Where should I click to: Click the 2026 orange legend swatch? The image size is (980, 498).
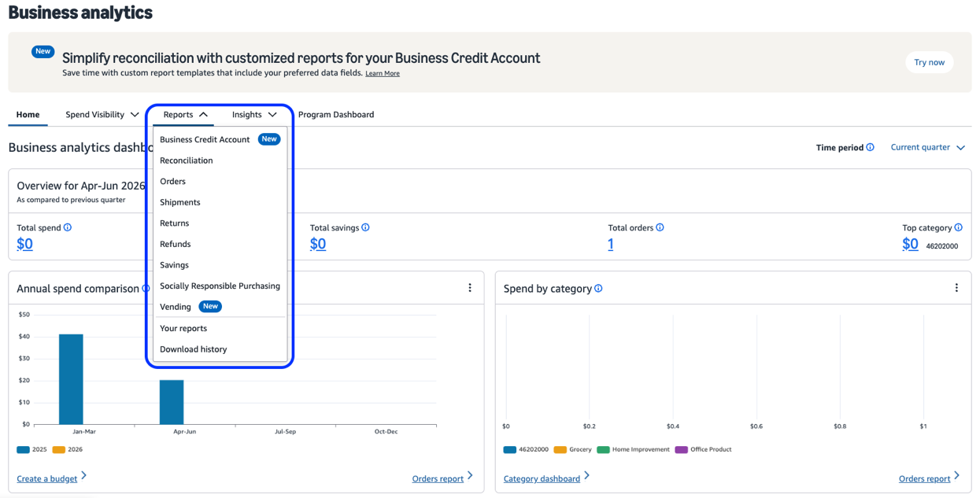pyautogui.click(x=59, y=450)
